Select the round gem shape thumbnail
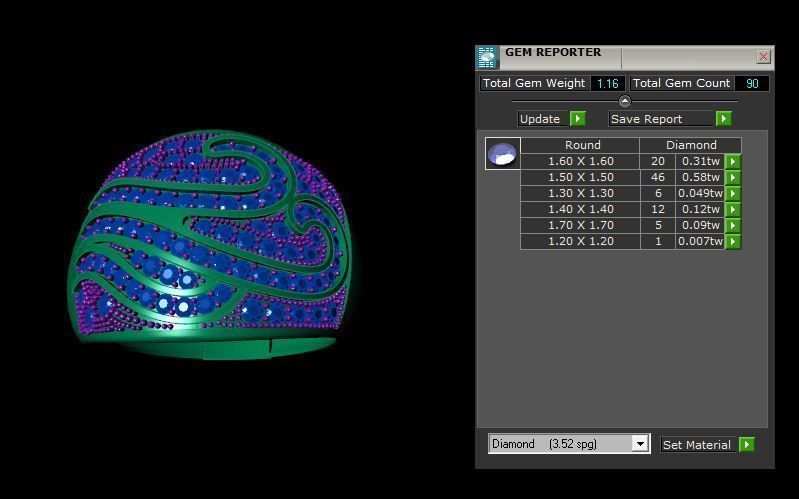The image size is (799, 499). pyautogui.click(x=502, y=153)
